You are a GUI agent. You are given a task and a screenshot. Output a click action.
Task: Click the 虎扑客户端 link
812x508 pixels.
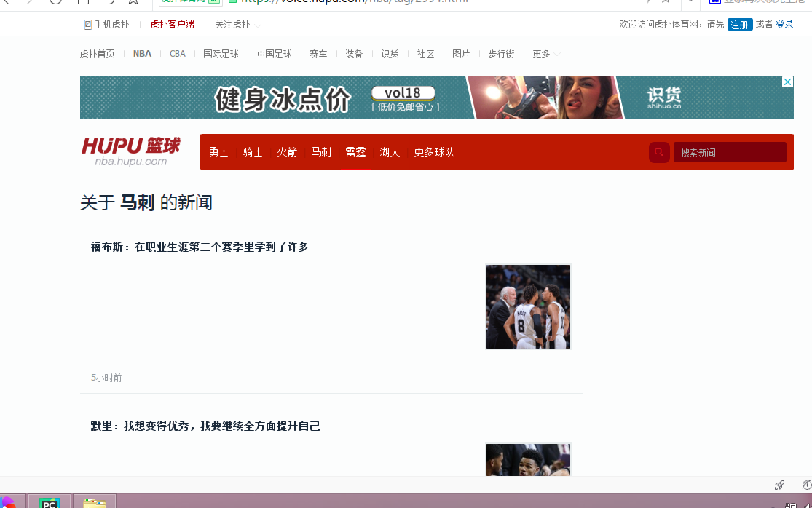[x=172, y=24]
